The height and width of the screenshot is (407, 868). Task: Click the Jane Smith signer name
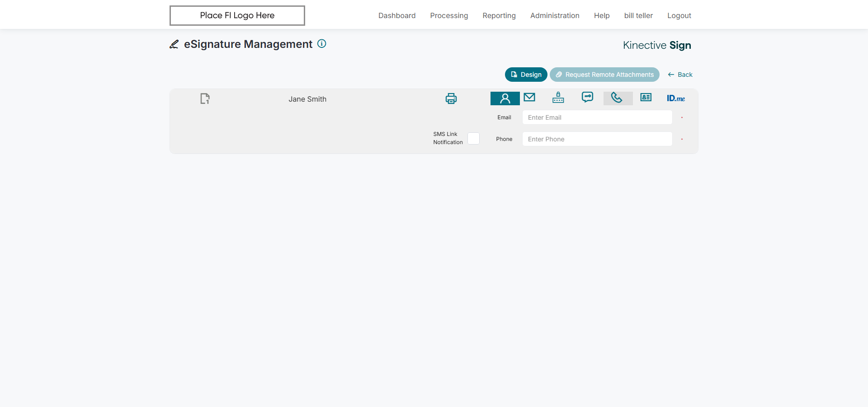(x=307, y=99)
